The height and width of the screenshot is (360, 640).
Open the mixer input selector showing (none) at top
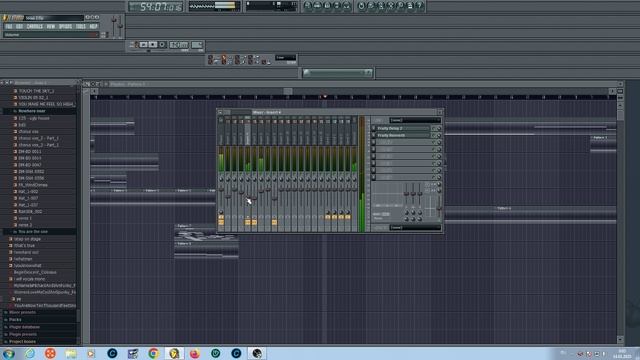pyautogui.click(x=415, y=120)
